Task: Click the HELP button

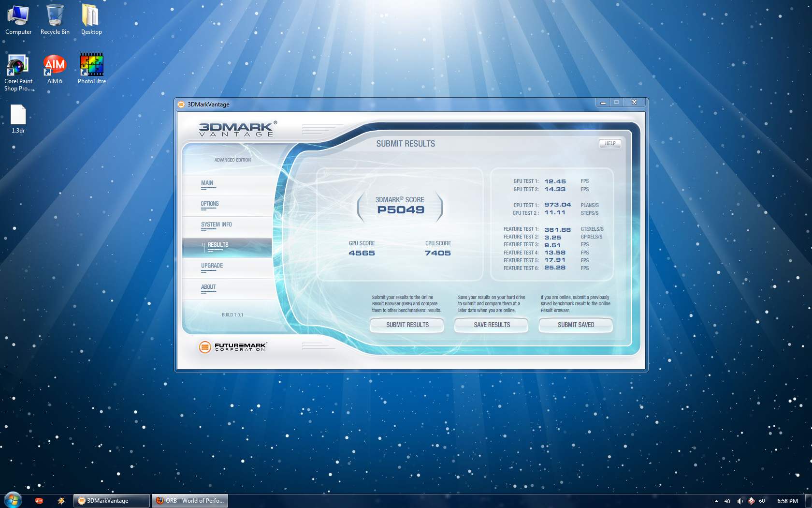Action: click(610, 144)
